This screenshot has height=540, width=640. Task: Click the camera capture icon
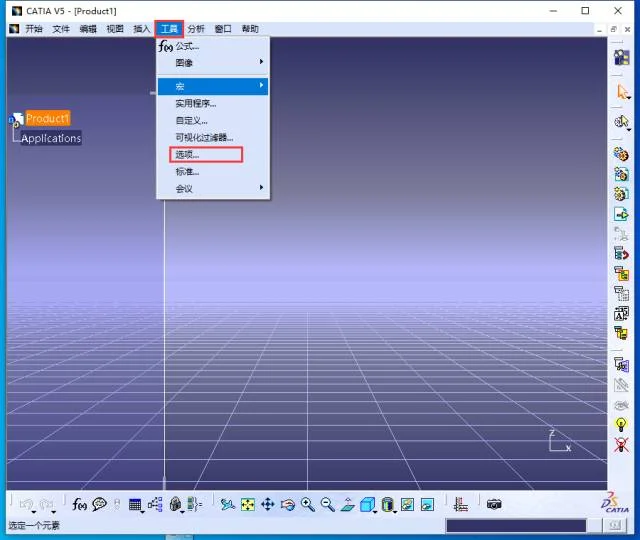pos(494,504)
